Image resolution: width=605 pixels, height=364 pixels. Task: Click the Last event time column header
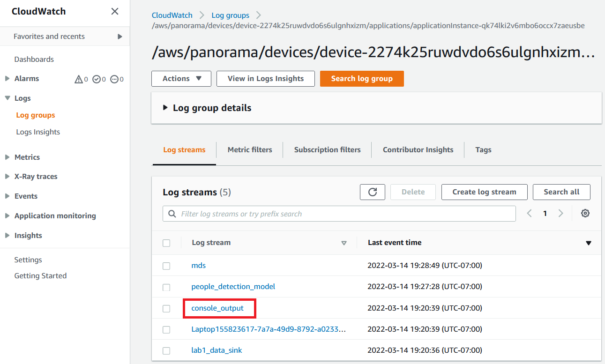click(x=395, y=243)
